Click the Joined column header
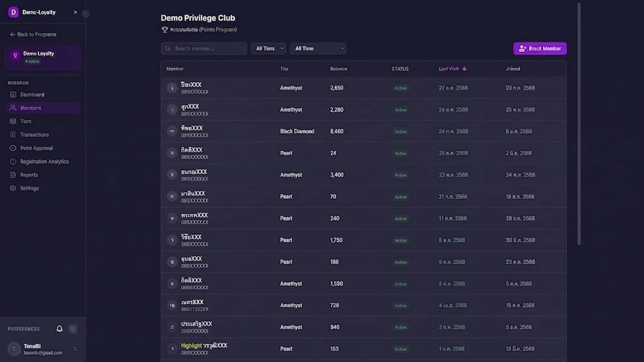Image resolution: width=644 pixels, height=362 pixels. click(513, 69)
